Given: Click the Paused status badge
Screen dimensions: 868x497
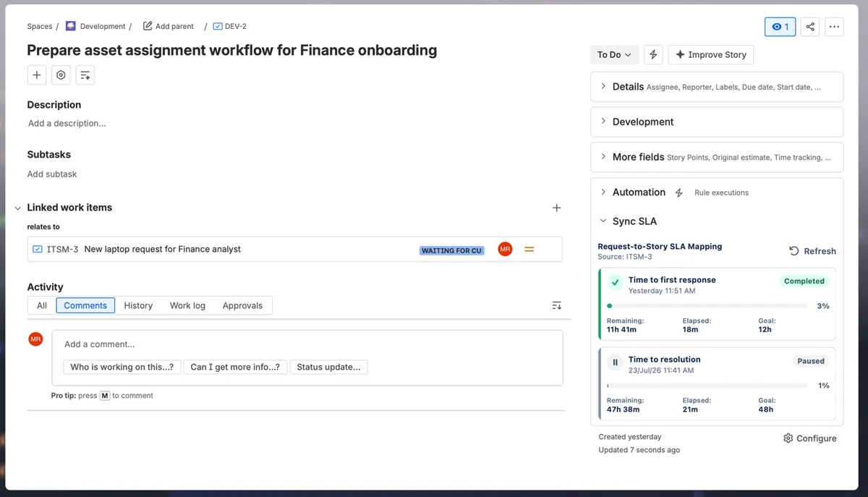Looking at the screenshot, I should tap(811, 360).
